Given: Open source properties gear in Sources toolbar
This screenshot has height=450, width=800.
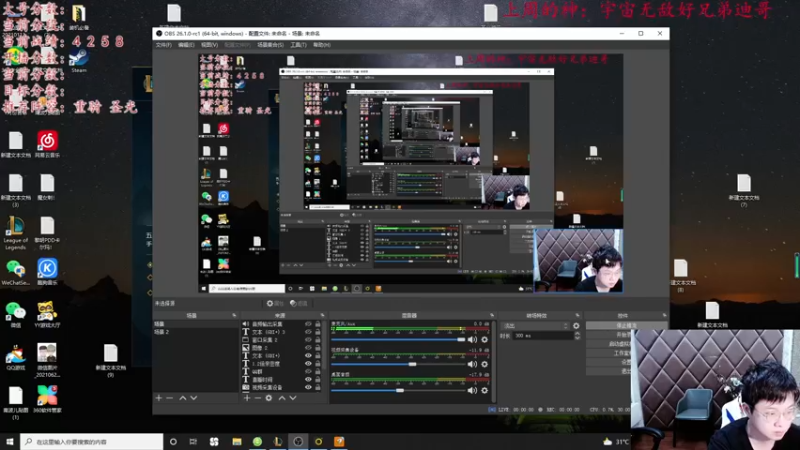Looking at the screenshot, I should coord(269,398).
